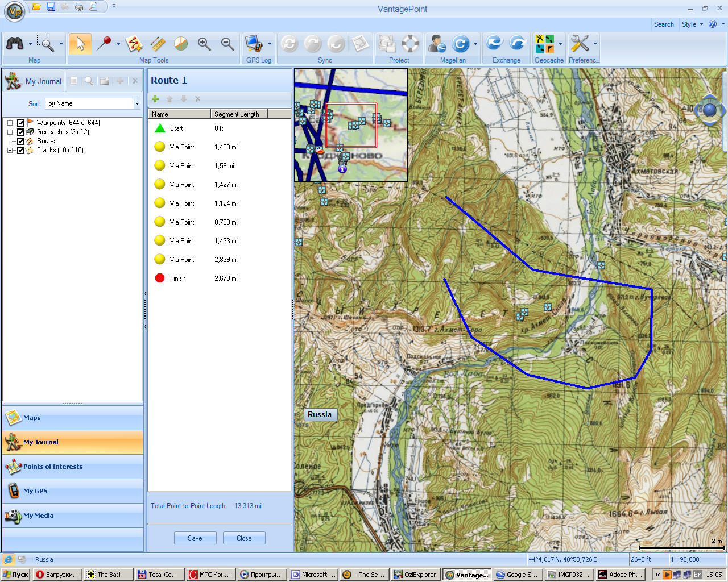
Task: Select the route drawing tool
Action: coord(134,43)
